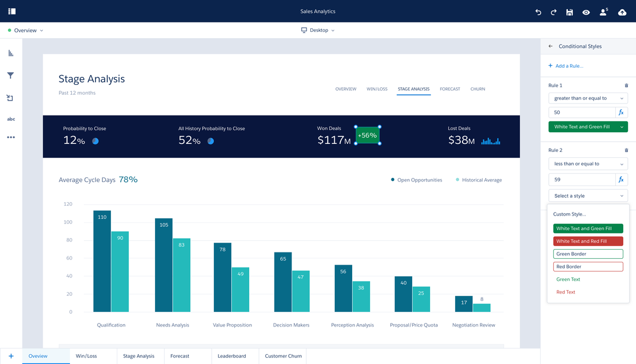Viewport: 636px width, 364px height.
Task: Open bottom Leaderboard page tab
Action: pos(235,356)
